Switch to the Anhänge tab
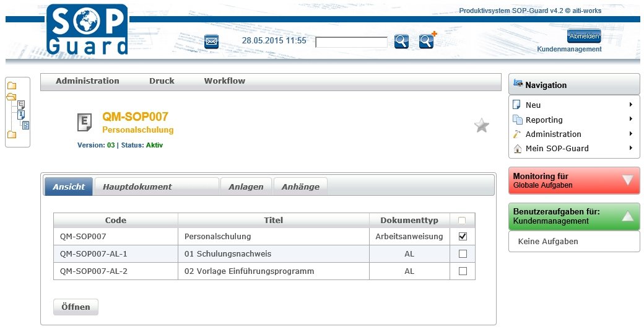The image size is (644, 334). [x=301, y=187]
